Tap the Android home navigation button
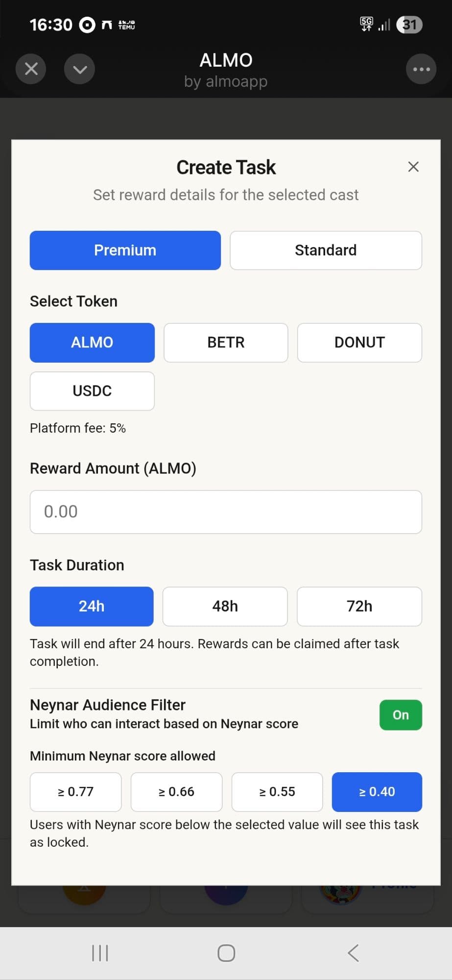Image resolution: width=452 pixels, height=980 pixels. point(226,953)
